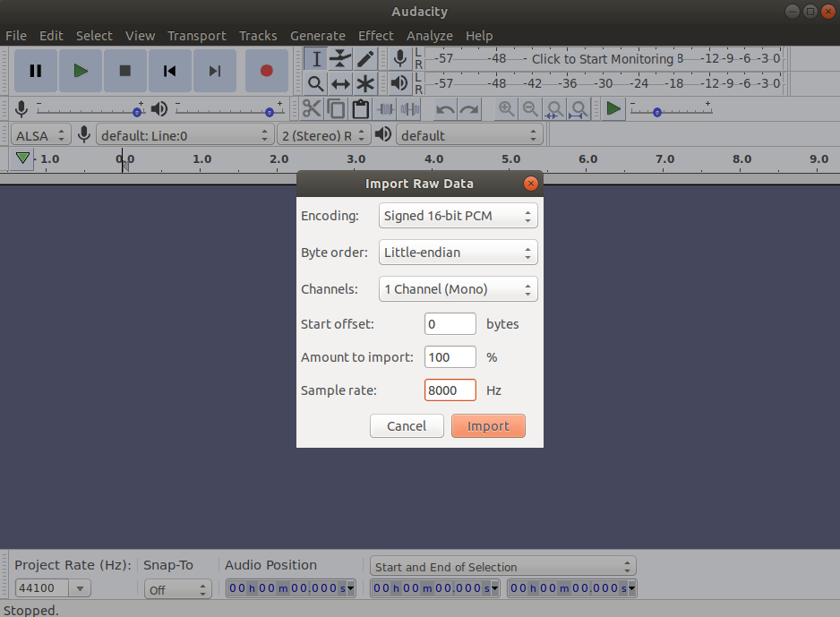Click the recording meter microphone icon
Image resolution: width=840 pixels, height=617 pixels.
[399, 58]
